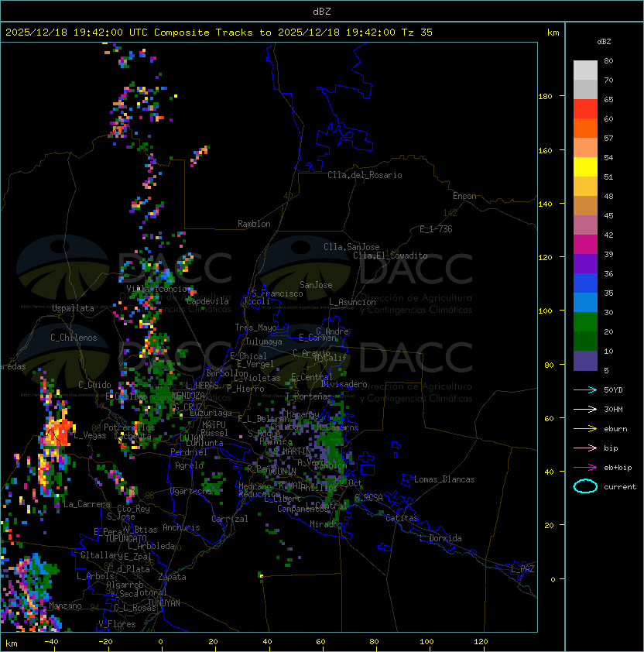Click the -40 tick on bottom axis
Screen dimensions: 644x652
point(51,642)
